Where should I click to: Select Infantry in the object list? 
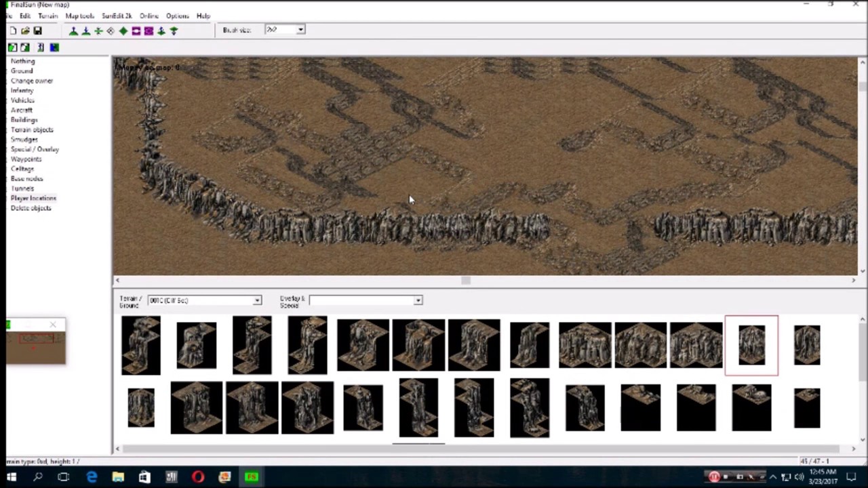(22, 90)
